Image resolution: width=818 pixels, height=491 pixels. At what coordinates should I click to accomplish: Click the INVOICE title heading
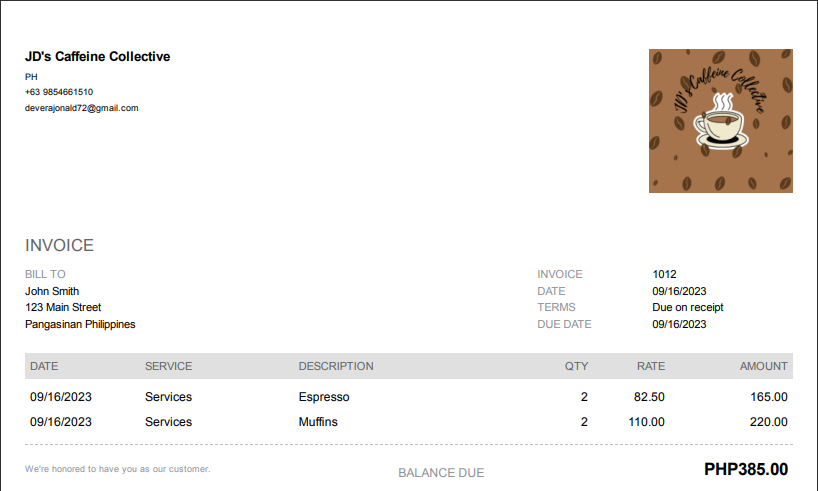(x=59, y=246)
